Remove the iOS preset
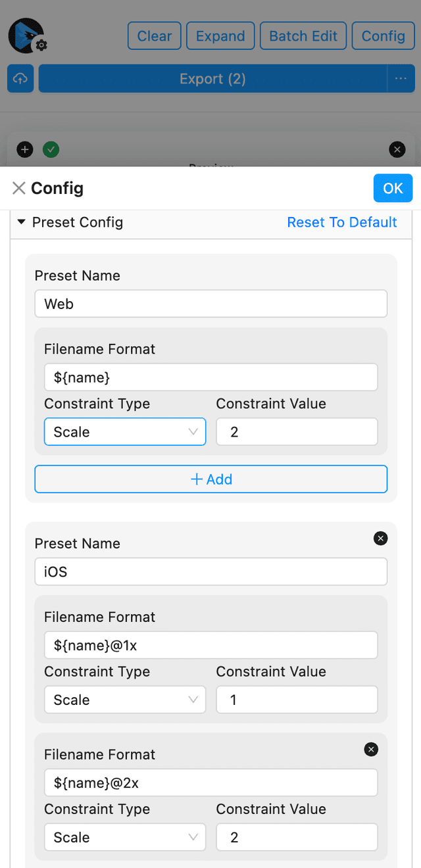Image resolution: width=421 pixels, height=868 pixels. (x=380, y=539)
